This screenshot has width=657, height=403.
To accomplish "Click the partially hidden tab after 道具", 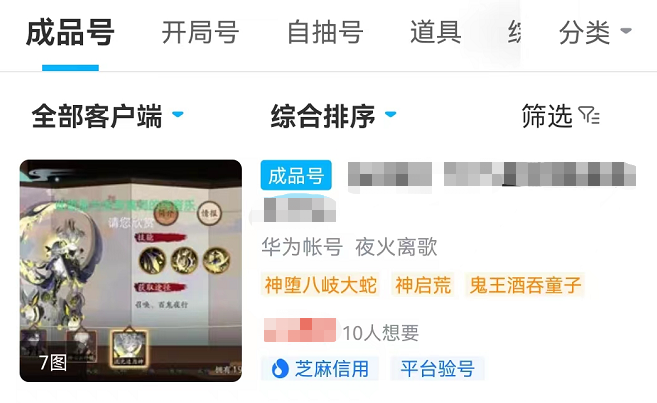I will pyautogui.click(x=515, y=33).
